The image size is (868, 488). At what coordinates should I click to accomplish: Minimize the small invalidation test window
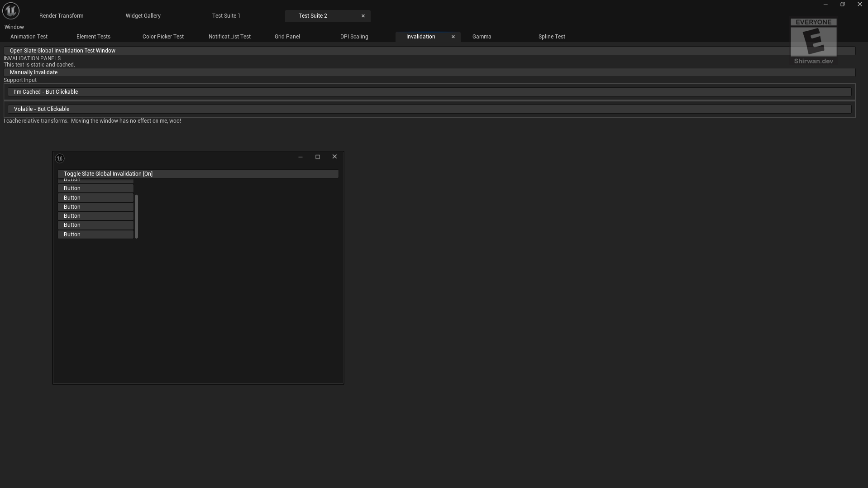point(300,157)
